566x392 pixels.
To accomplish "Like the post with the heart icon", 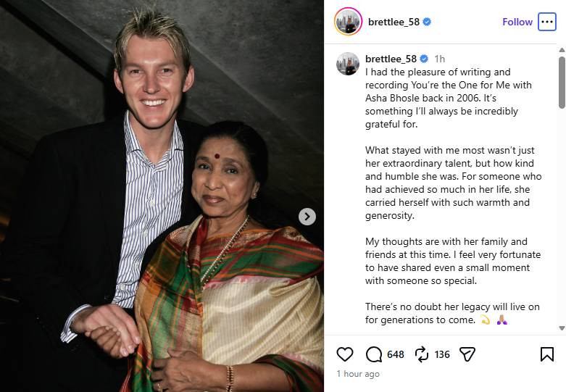I will point(345,354).
